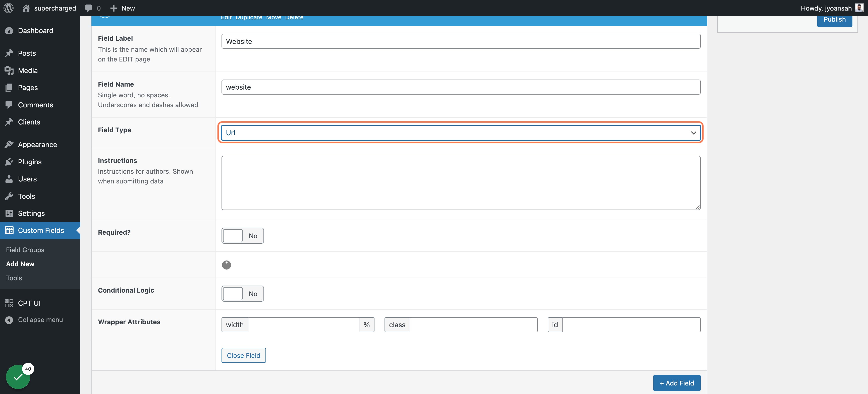Open the Field Type Url dropdown

[x=461, y=133]
